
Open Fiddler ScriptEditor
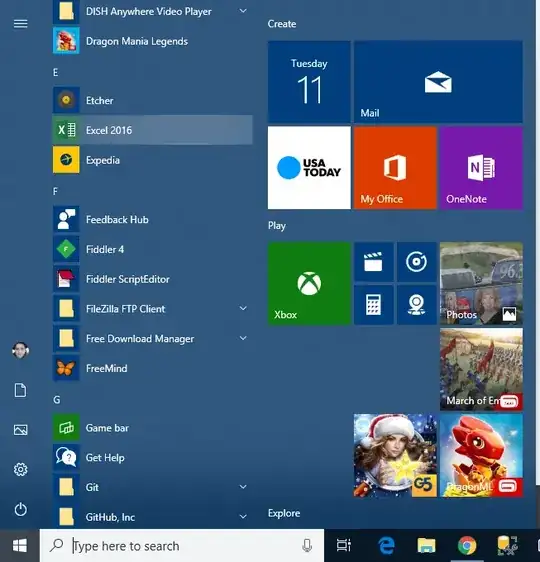click(152, 279)
